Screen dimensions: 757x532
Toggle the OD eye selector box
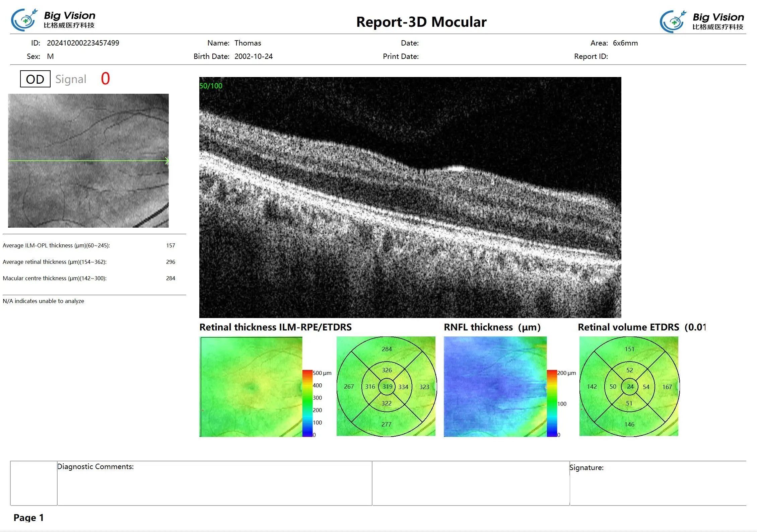coord(35,79)
